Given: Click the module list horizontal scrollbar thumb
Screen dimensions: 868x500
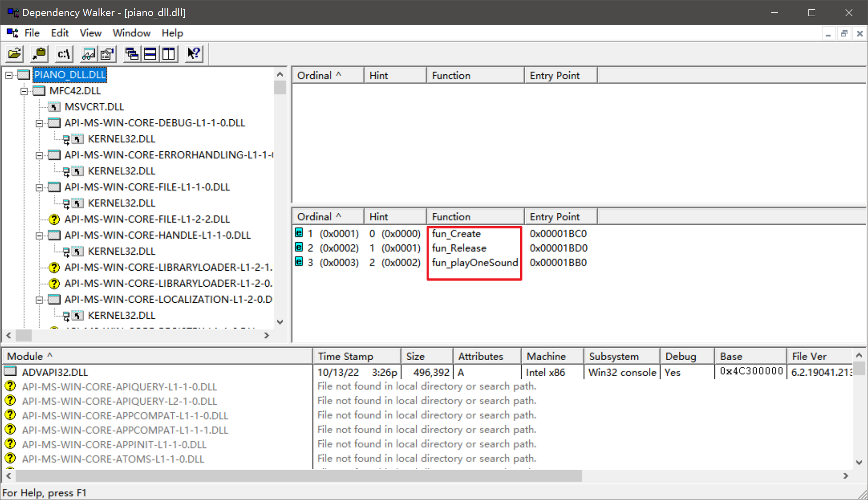Looking at the screenshot, I should point(298,476).
